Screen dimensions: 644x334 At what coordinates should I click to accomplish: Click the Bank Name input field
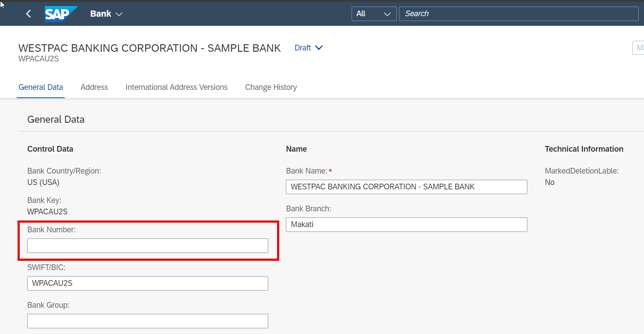[x=406, y=187]
